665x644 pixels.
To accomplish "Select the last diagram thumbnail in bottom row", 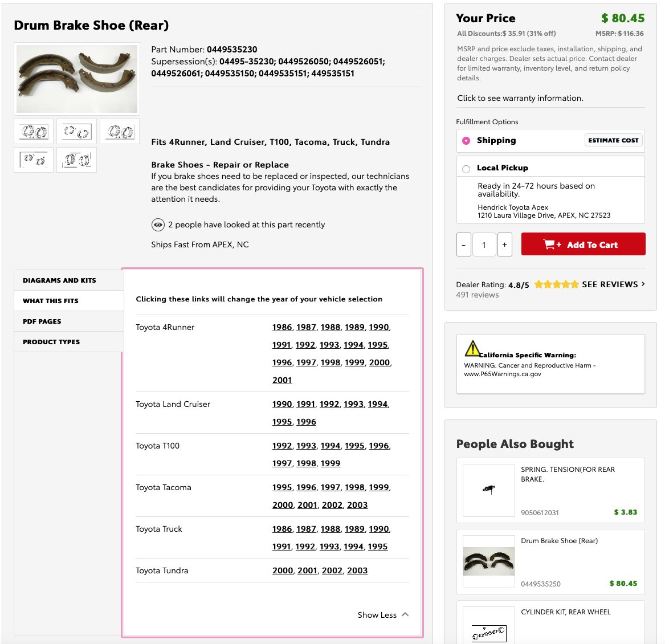I will tap(77, 160).
